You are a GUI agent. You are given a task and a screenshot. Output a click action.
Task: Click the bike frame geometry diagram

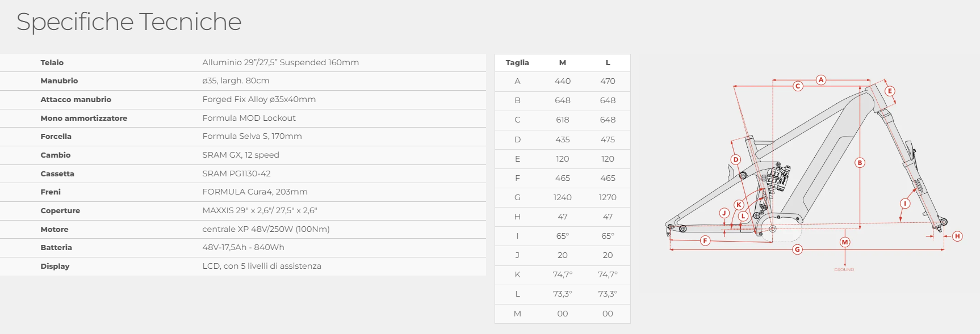click(812, 170)
